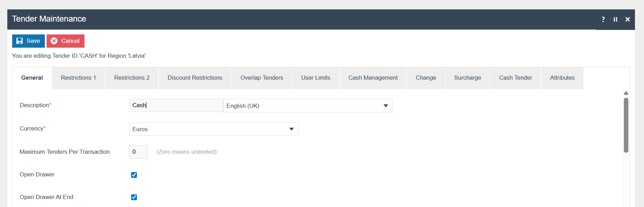
Task: Open the Attributes tab
Action: pos(562,78)
